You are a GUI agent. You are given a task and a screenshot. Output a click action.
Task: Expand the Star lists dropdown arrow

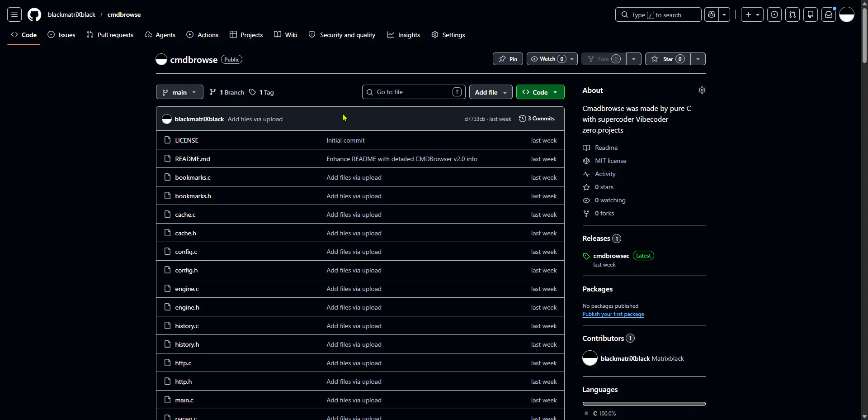(698, 59)
